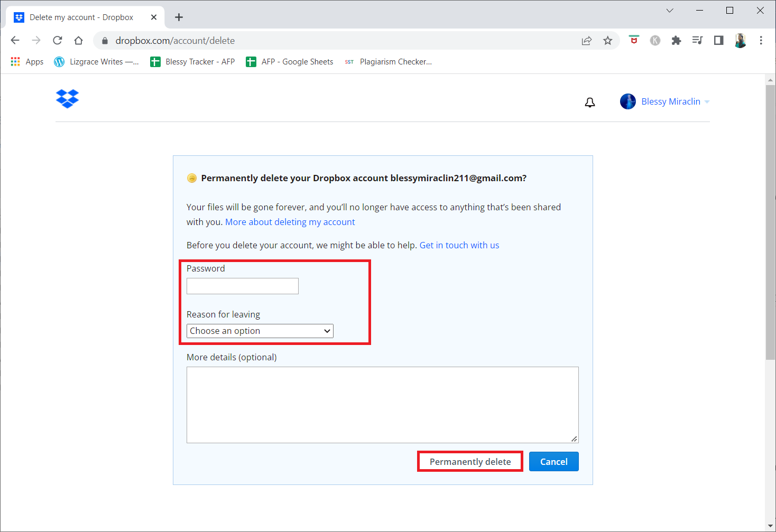Open the Apps bookmark
The width and height of the screenshot is (776, 532).
point(27,62)
